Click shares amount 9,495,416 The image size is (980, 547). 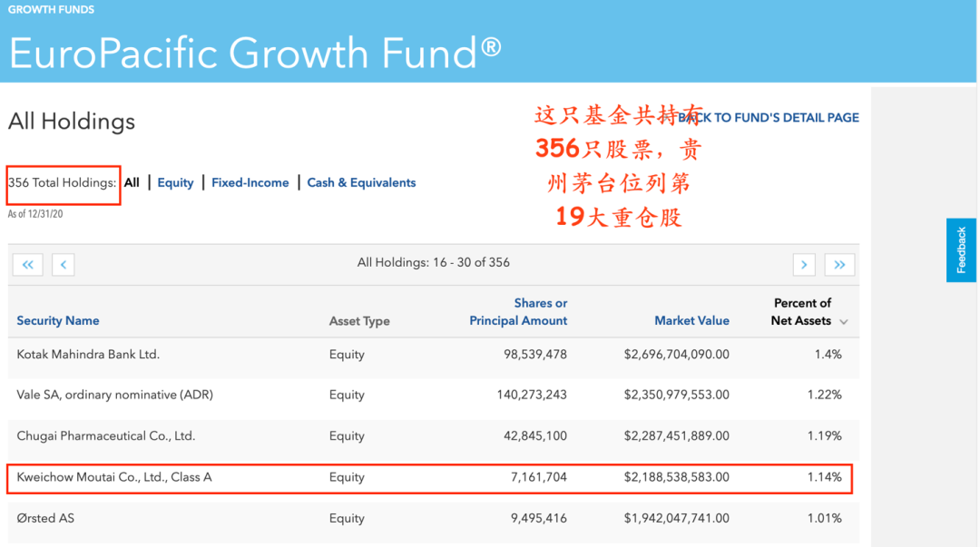(x=539, y=518)
